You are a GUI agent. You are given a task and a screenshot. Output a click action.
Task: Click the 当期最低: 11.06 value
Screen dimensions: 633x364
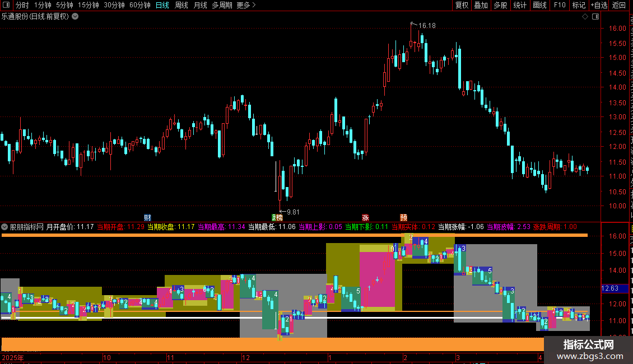pyautogui.click(x=272, y=227)
